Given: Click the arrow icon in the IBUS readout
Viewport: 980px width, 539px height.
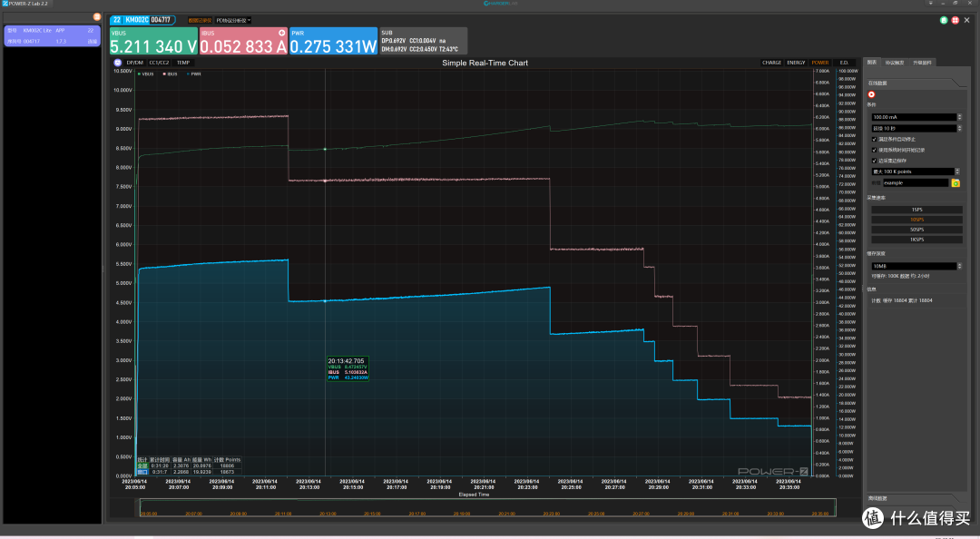Looking at the screenshot, I should coord(282,33).
